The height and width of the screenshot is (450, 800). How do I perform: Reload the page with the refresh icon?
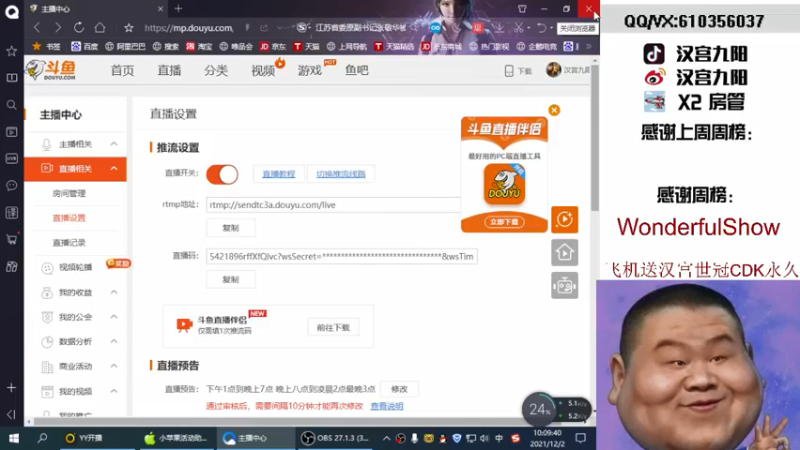[79, 28]
